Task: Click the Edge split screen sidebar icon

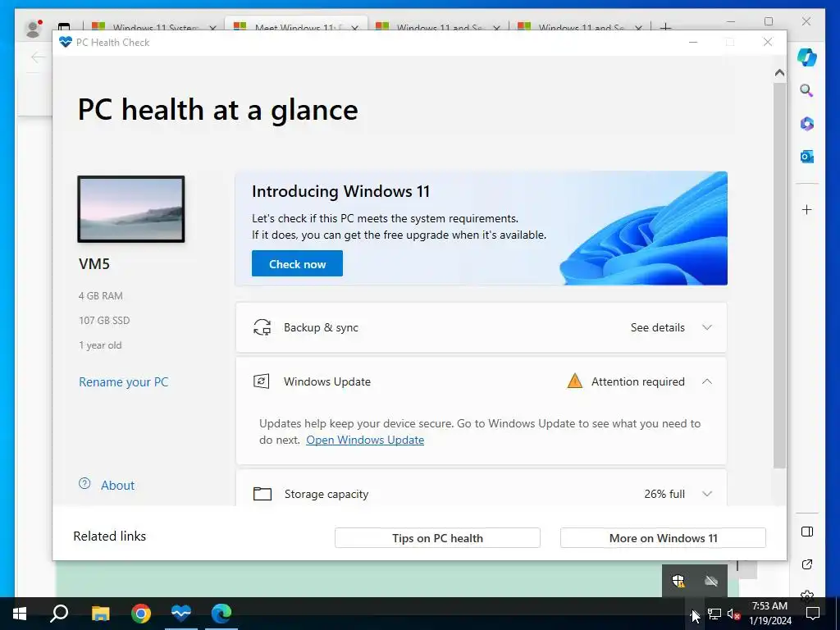Action: 807,532
